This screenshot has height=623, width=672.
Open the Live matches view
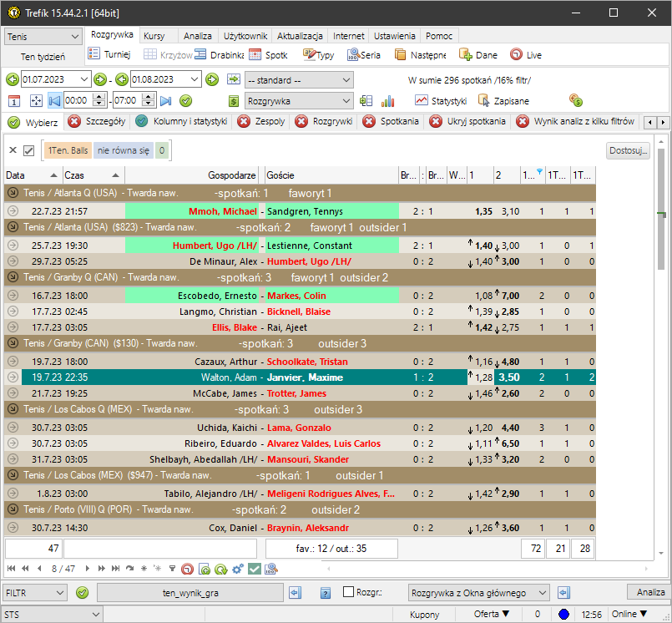click(x=526, y=55)
